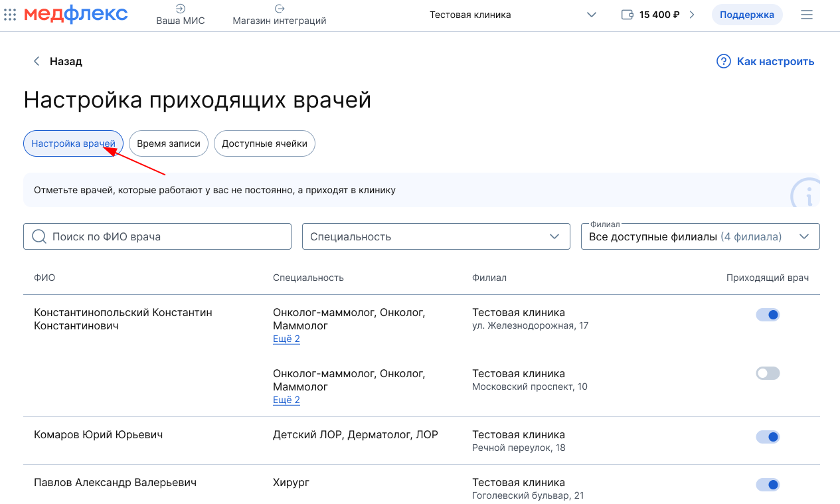Expand Ещё 2 for Железнодорожная row
Image resolution: width=840 pixels, height=504 pixels.
point(286,339)
